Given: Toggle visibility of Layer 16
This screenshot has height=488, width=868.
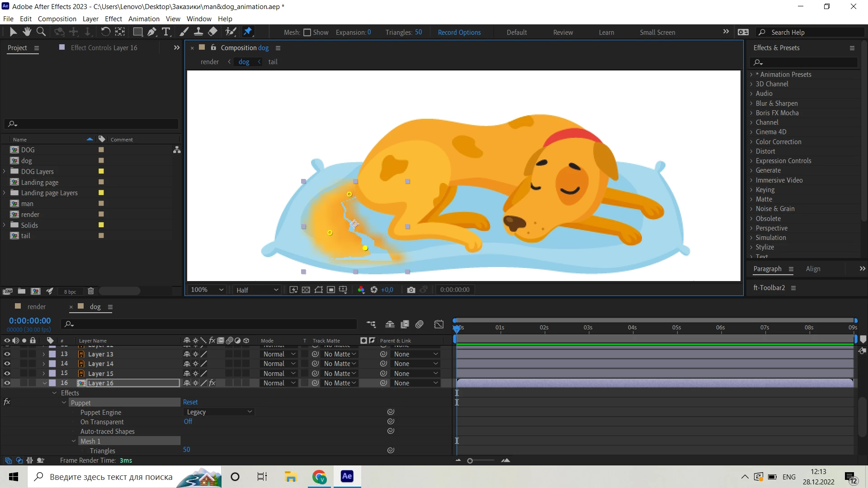Looking at the screenshot, I should (7, 383).
